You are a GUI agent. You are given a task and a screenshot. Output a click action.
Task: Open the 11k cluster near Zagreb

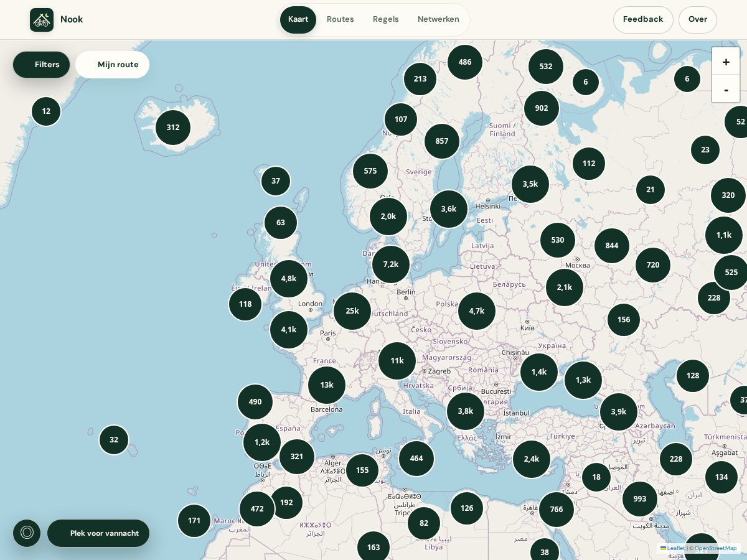tap(397, 361)
